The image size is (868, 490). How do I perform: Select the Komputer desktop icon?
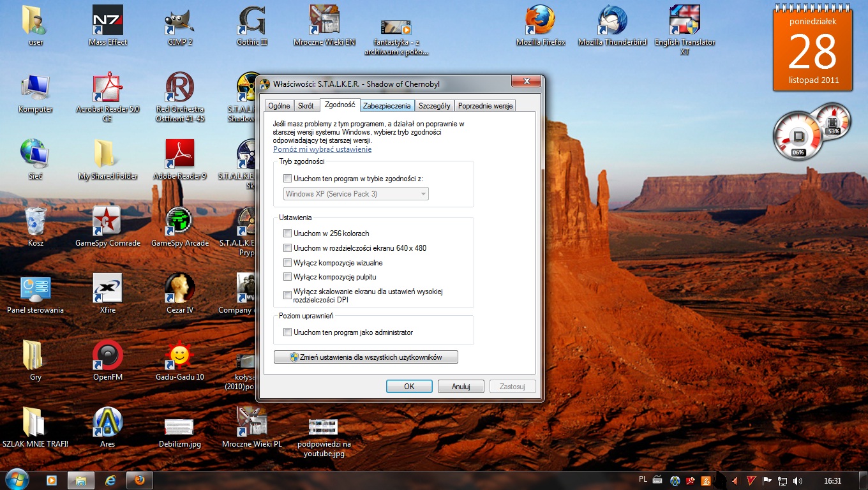coord(36,93)
